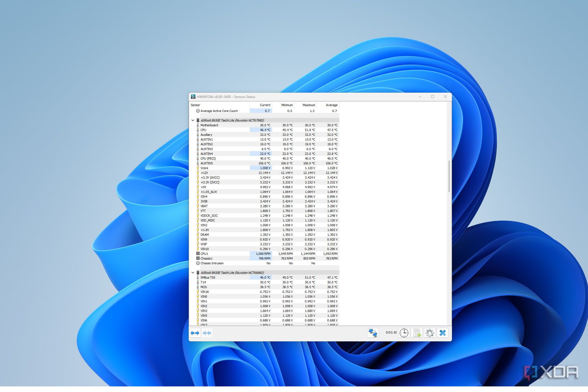This screenshot has width=588, height=392.
Task: Reset the elapsed time clock icon
Action: [x=404, y=333]
